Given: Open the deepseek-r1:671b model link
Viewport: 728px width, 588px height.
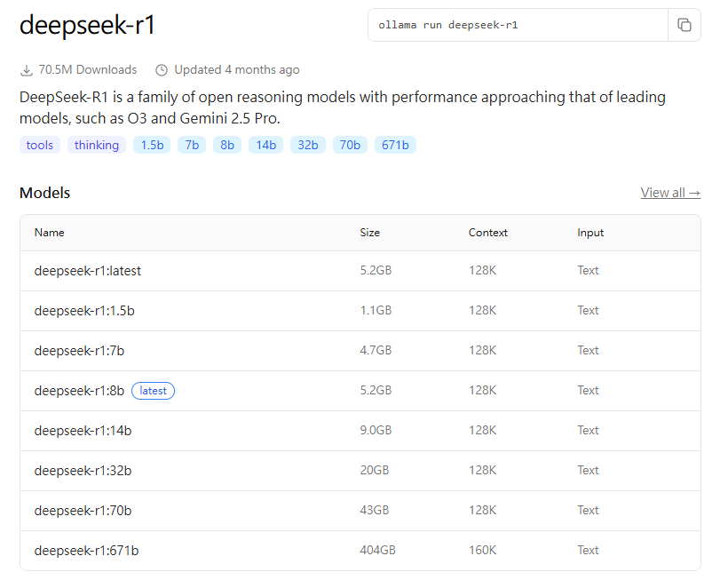Looking at the screenshot, I should 86,551.
